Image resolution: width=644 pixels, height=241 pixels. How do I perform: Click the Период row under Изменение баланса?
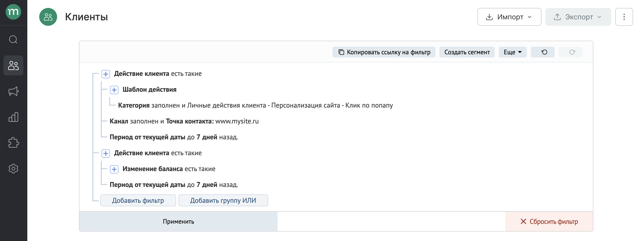174,185
